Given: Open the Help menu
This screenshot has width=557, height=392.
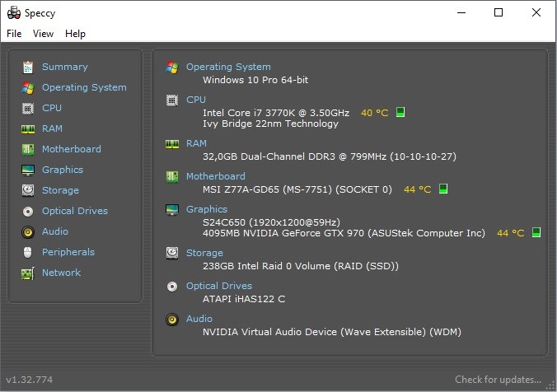Looking at the screenshot, I should [x=75, y=34].
